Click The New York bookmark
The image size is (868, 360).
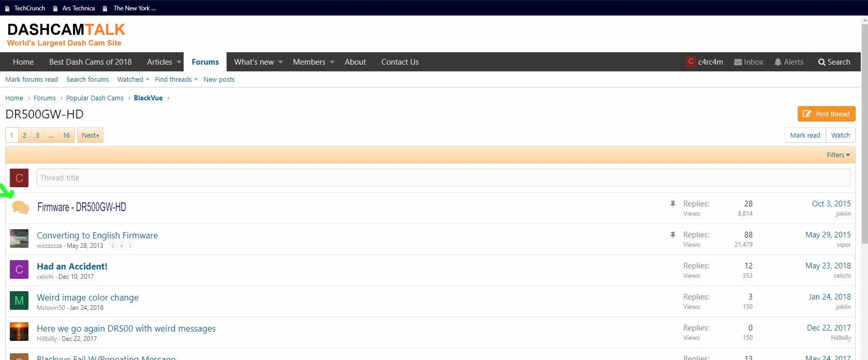129,8
